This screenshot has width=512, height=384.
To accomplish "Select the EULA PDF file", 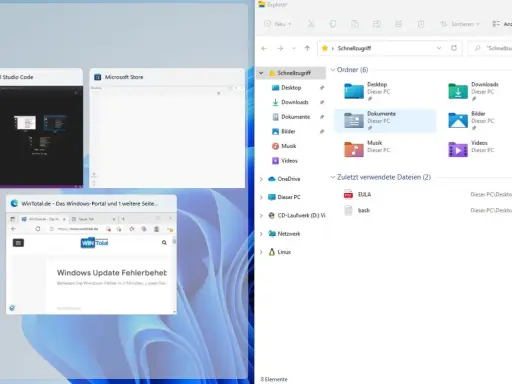I will tap(357, 194).
